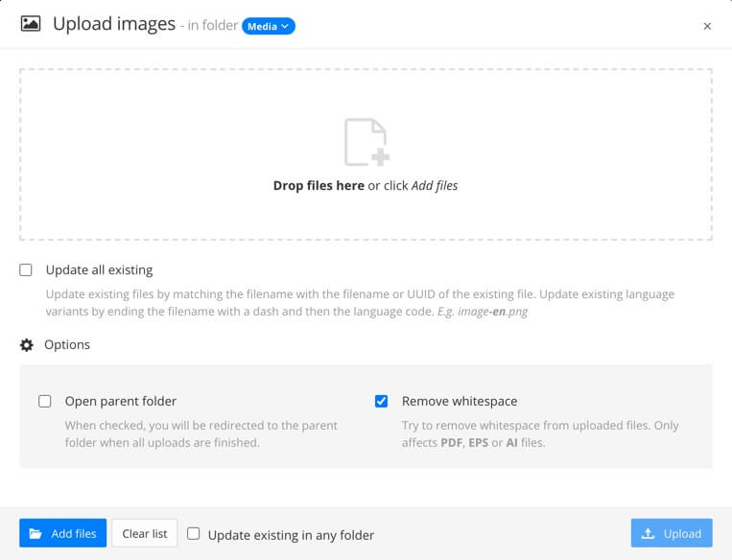Click the Options gear icon
This screenshot has height=560, width=732.
pyautogui.click(x=27, y=345)
